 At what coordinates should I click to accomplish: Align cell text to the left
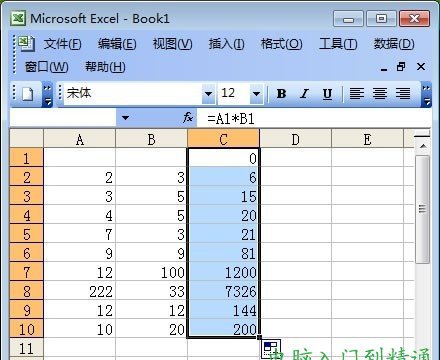pyautogui.click(x=356, y=94)
